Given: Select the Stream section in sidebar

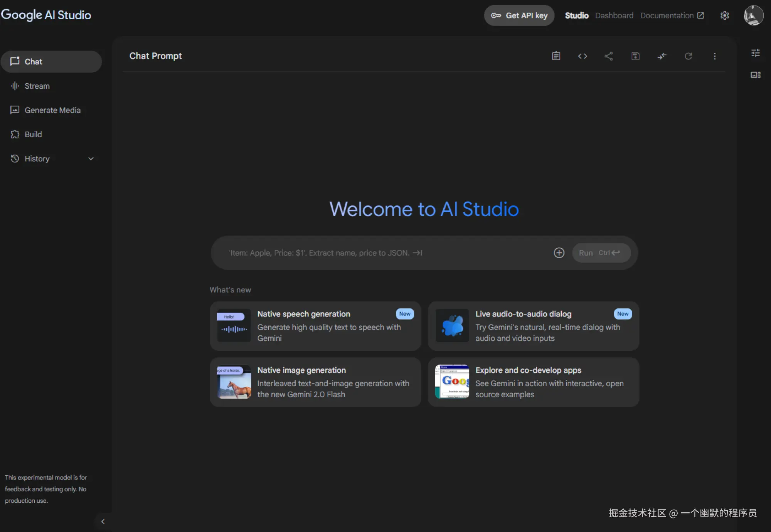Looking at the screenshot, I should click(x=37, y=86).
